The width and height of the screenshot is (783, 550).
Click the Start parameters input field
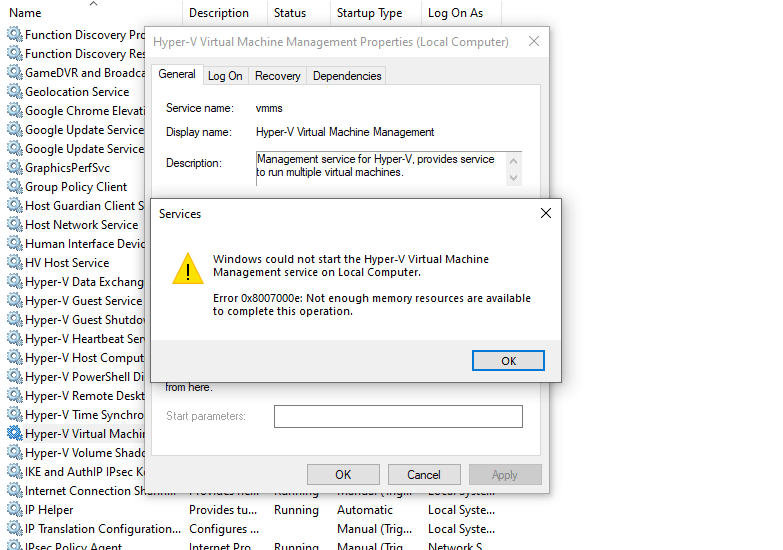[x=398, y=417]
